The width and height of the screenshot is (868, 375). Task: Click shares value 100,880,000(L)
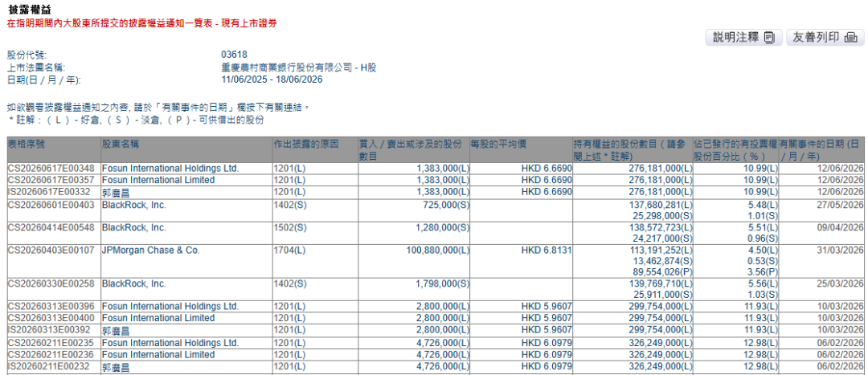click(436, 251)
